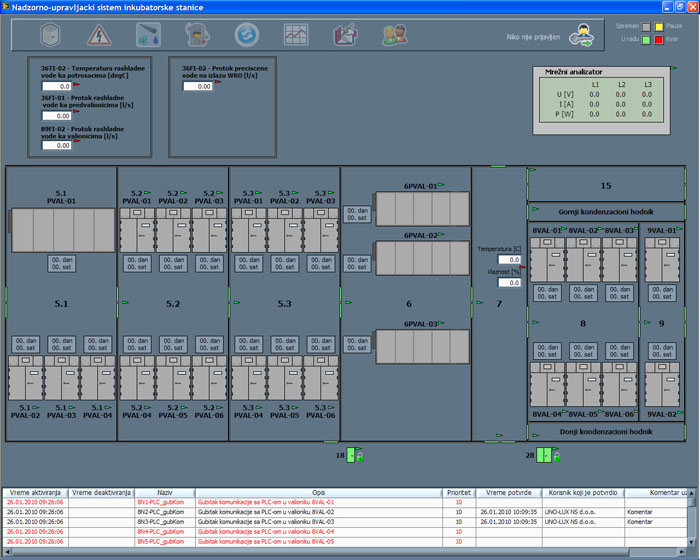700x560 pixels.
Task: Sort alarms by 'Vreme aktiviranja' column header
Action: coord(35,493)
